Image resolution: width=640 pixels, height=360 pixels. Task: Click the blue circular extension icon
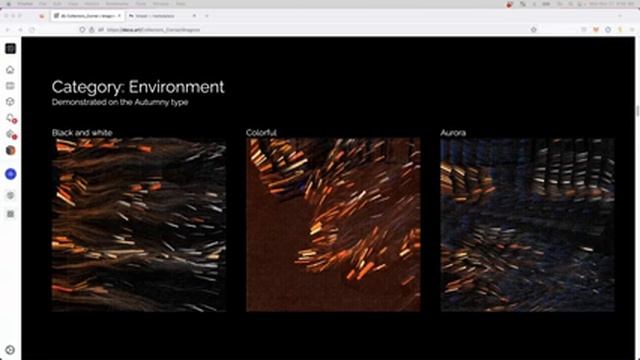click(x=608, y=30)
